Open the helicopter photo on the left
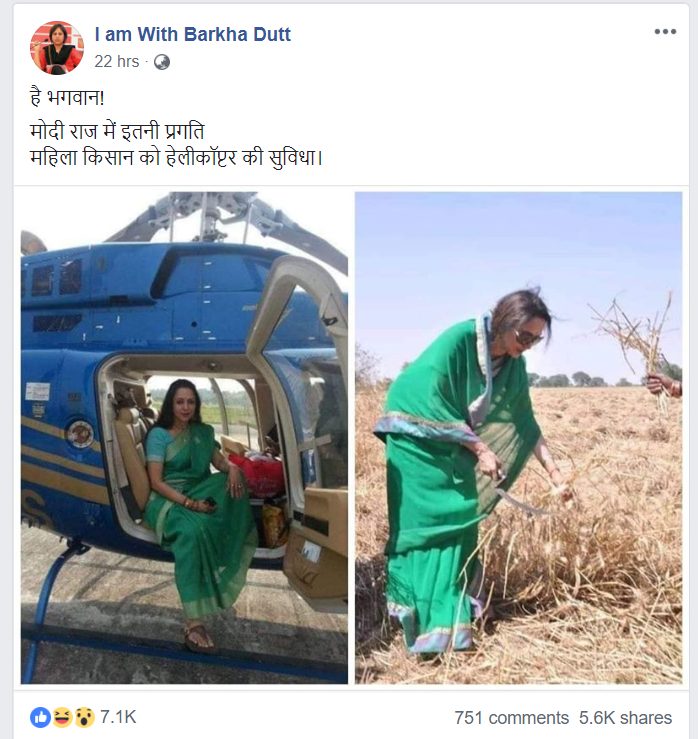The width and height of the screenshot is (698, 739). coord(184,437)
